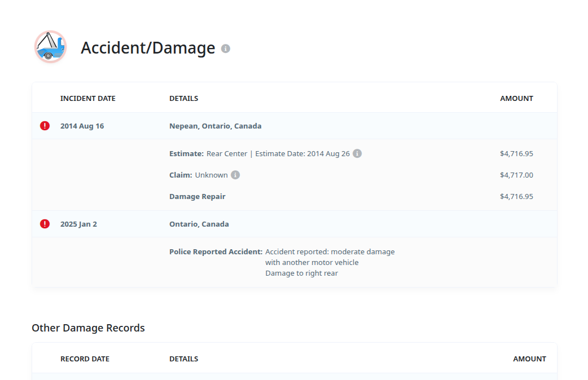The height and width of the screenshot is (380, 588).
Task: Click the RECORD DATE column header
Action: [x=85, y=359]
